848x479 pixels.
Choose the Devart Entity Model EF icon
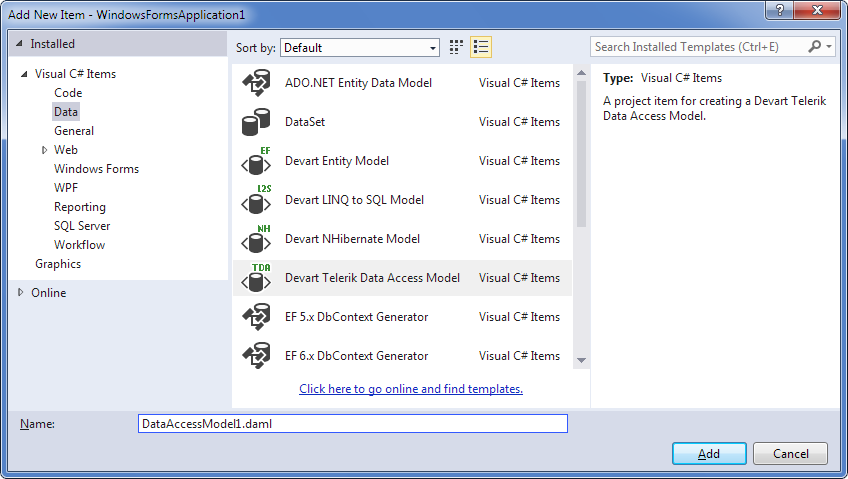tap(256, 161)
